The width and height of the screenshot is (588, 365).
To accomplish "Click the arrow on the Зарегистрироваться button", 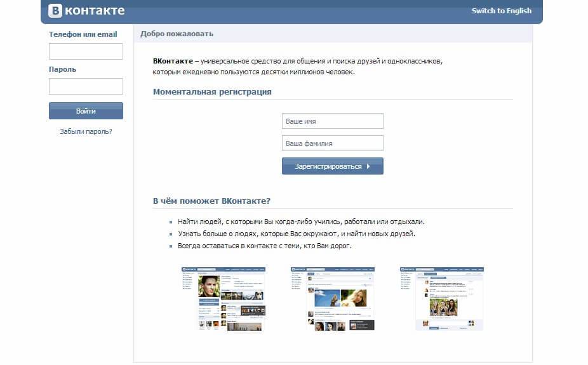I will 368,166.
